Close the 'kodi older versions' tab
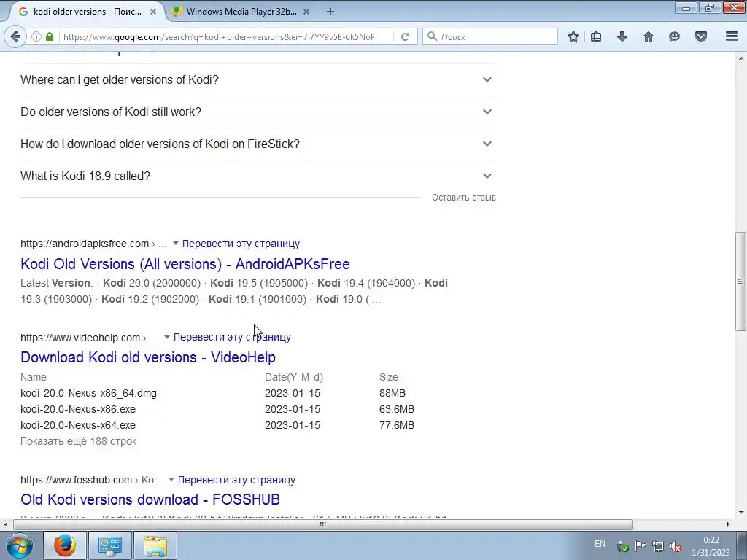 153,12
